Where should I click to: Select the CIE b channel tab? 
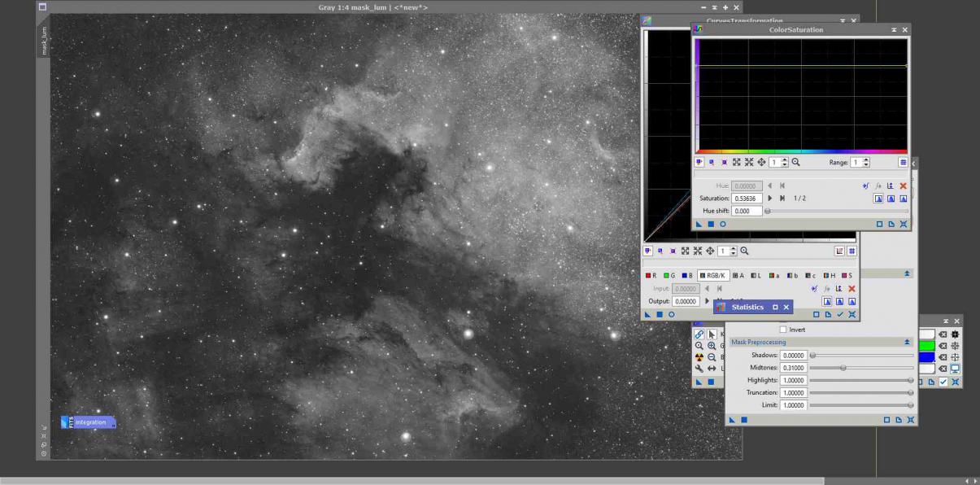[x=792, y=276]
